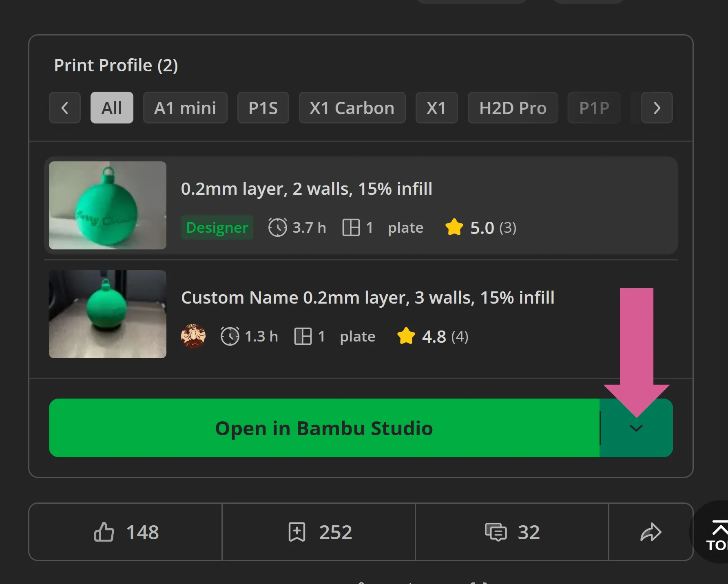
Task: Click the Print Profile (2) heading
Action: click(x=116, y=66)
